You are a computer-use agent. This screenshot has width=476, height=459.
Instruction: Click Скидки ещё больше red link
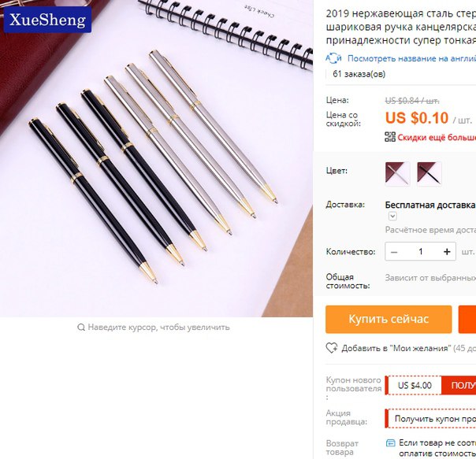[x=437, y=138]
